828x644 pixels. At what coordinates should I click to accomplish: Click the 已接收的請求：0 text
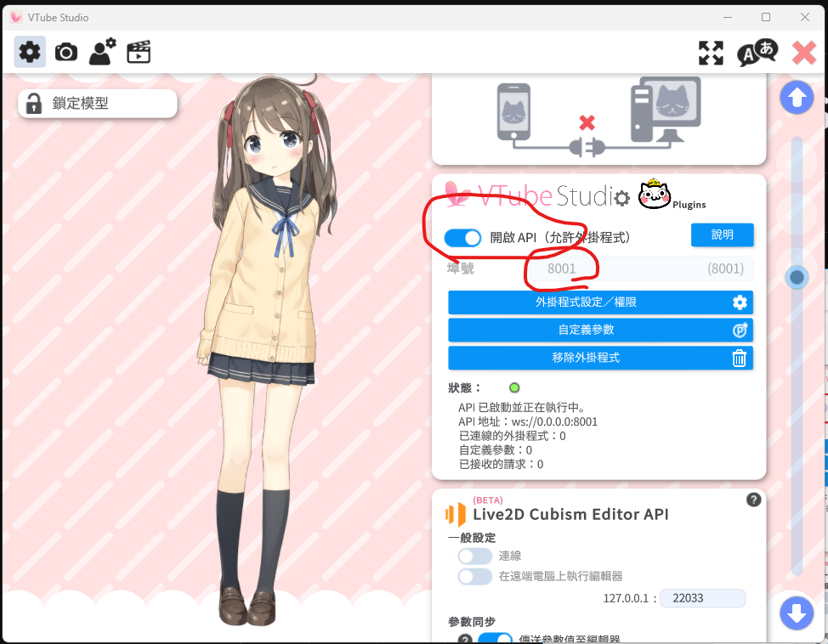click(x=501, y=465)
